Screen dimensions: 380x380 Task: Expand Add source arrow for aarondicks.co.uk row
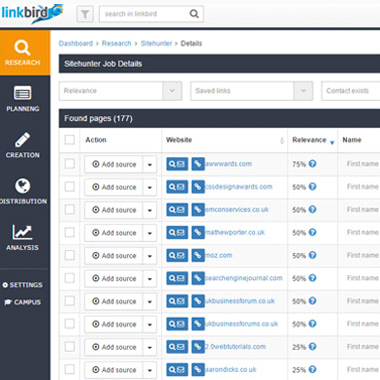(150, 370)
